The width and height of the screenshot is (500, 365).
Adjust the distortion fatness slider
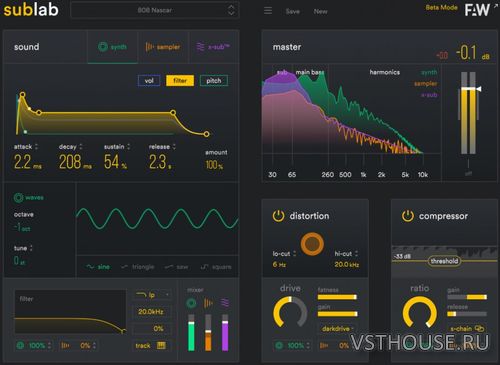[337, 297]
